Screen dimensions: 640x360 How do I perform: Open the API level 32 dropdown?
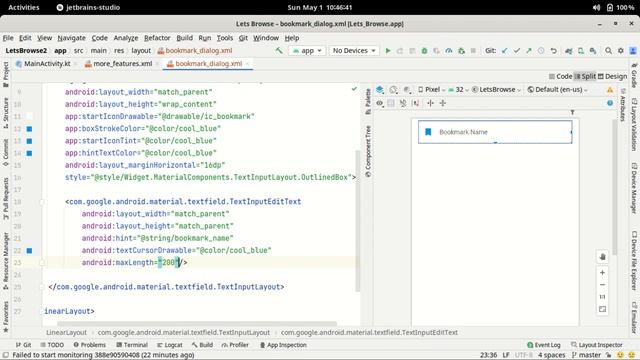(458, 89)
